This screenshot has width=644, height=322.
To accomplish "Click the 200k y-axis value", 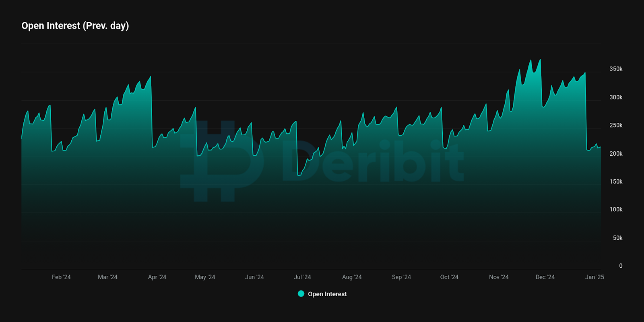I will tap(616, 154).
